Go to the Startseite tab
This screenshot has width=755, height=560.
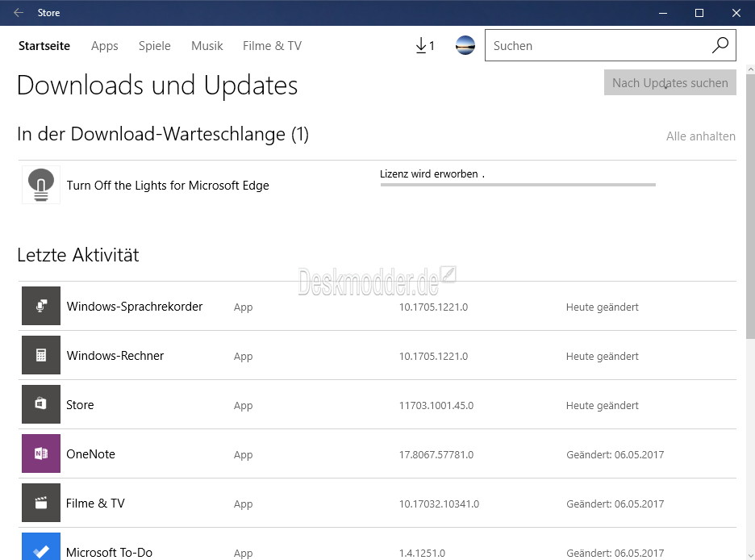coord(44,46)
